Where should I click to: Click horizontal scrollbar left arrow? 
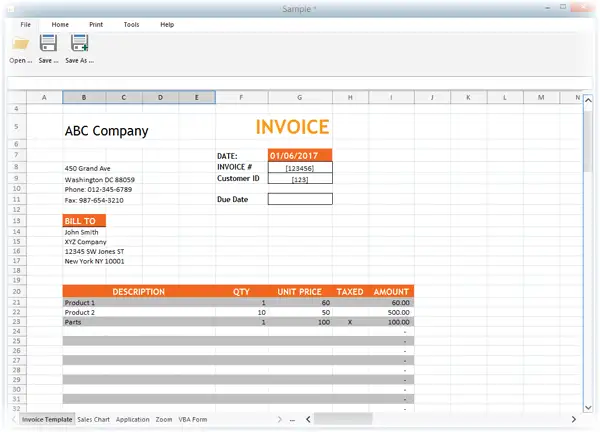tap(308, 419)
